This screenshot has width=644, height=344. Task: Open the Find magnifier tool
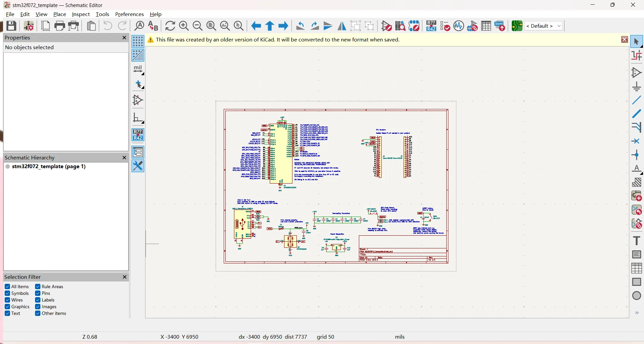[139, 26]
